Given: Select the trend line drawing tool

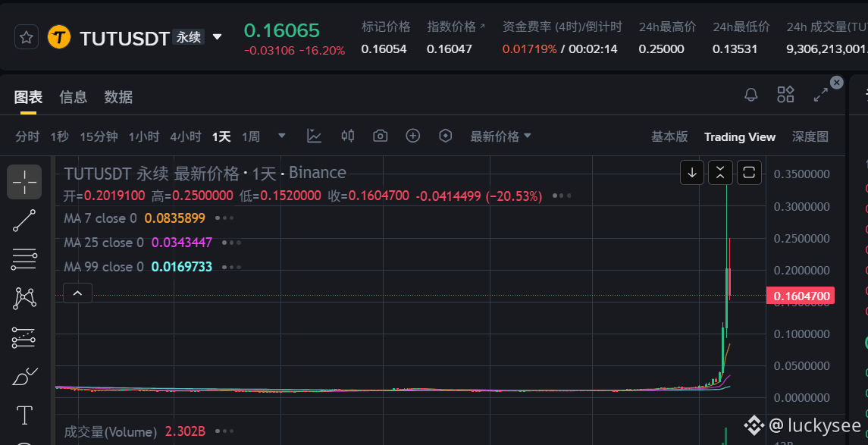Looking at the screenshot, I should pos(24,221).
